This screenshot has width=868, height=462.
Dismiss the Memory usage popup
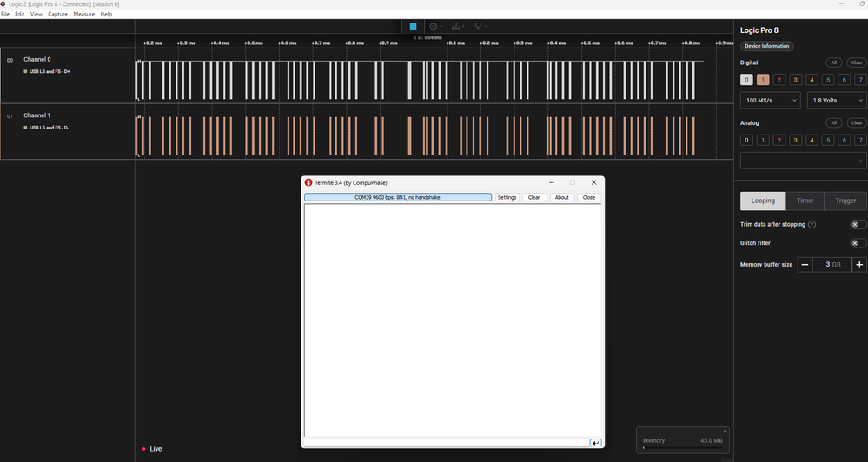725,432
